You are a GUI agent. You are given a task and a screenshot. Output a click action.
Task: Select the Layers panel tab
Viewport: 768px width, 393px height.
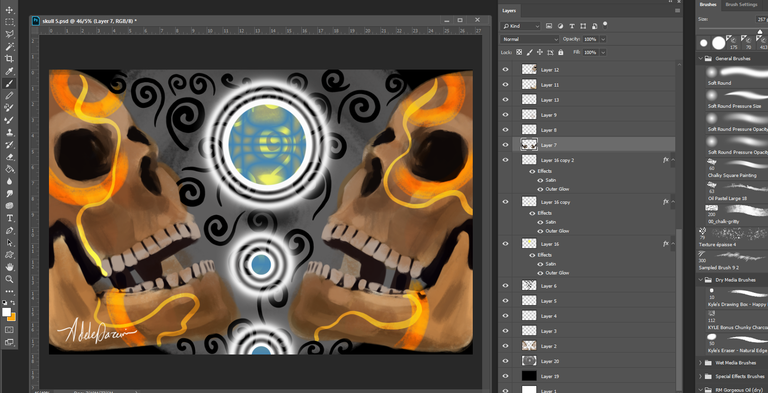coord(509,11)
